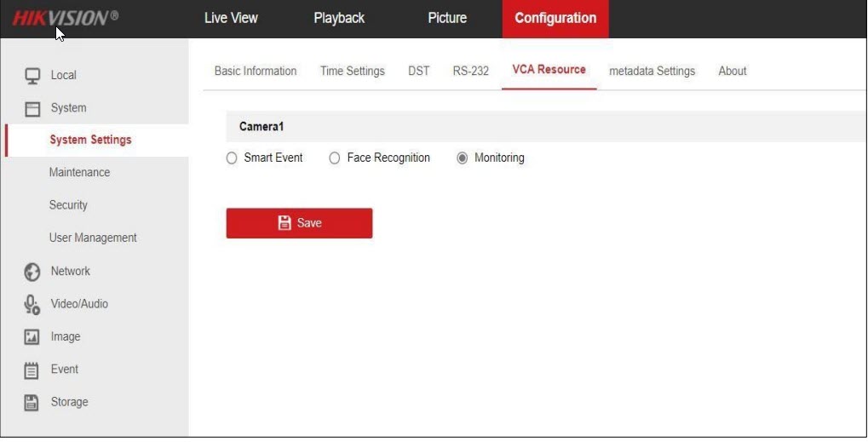
Task: Click the Video/Audio microphone icon
Action: point(32,305)
